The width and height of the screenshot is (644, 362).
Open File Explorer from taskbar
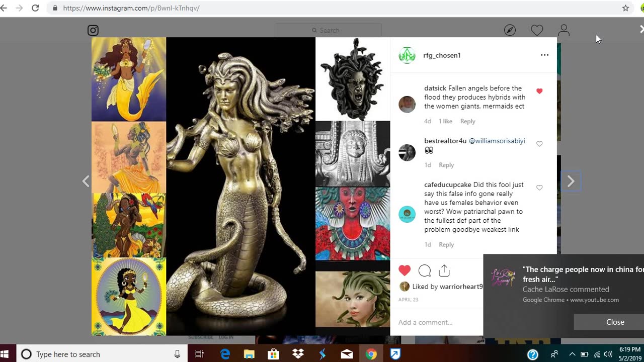click(249, 354)
